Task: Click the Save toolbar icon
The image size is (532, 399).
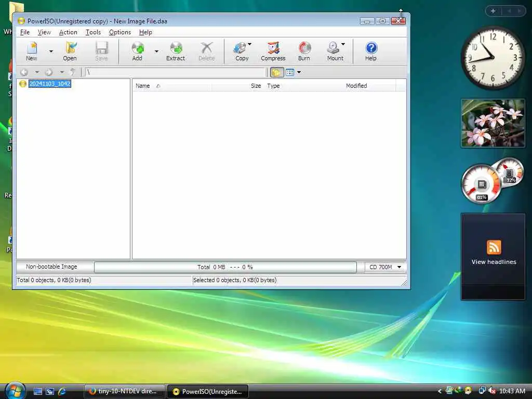Action: [101, 51]
